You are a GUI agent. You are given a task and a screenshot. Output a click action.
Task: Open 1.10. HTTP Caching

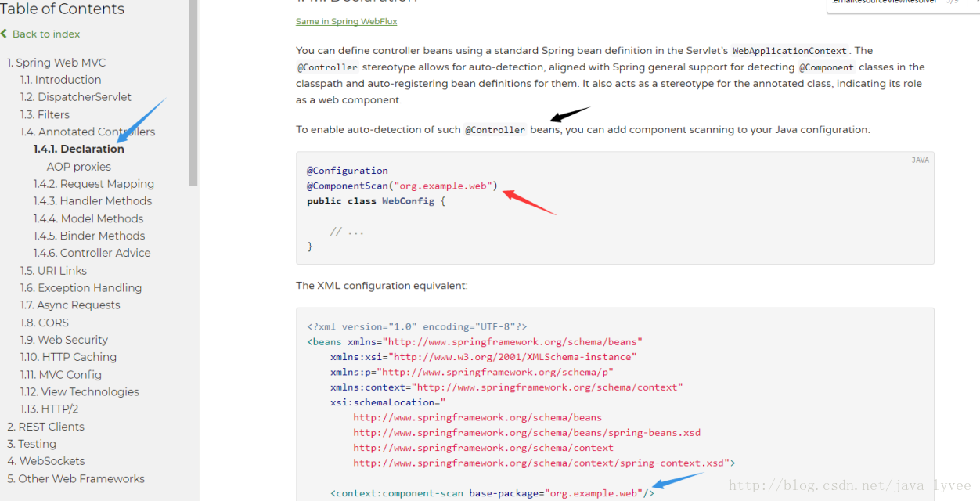tap(68, 357)
